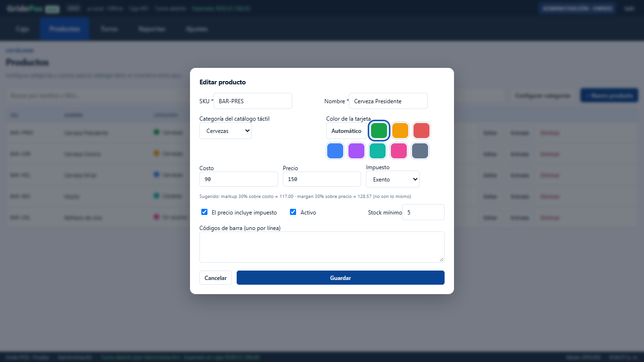This screenshot has height=362, width=644.
Task: Pick the red card color swatch
Action: tap(421, 131)
